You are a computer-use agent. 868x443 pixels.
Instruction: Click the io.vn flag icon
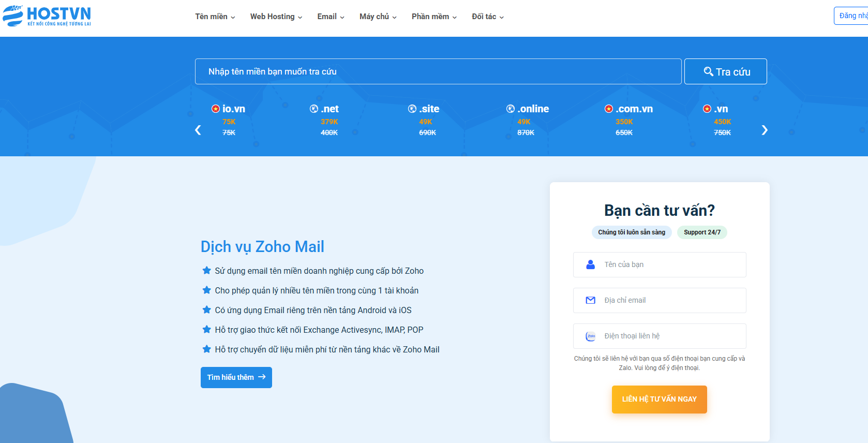(216, 109)
